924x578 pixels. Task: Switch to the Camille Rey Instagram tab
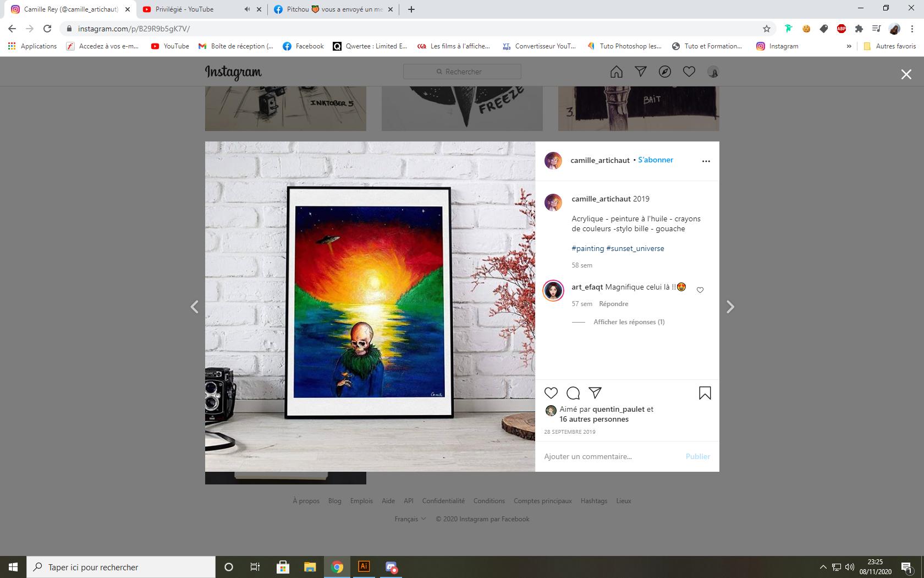[x=71, y=9]
